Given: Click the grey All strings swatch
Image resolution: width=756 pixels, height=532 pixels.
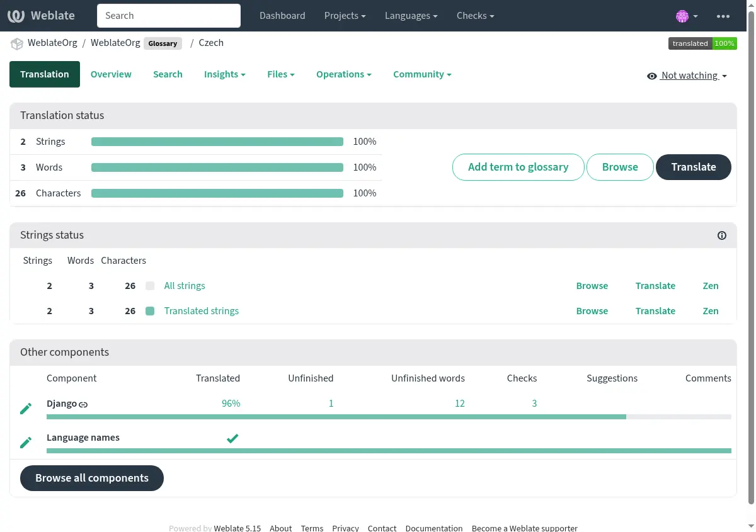Looking at the screenshot, I should click(150, 286).
